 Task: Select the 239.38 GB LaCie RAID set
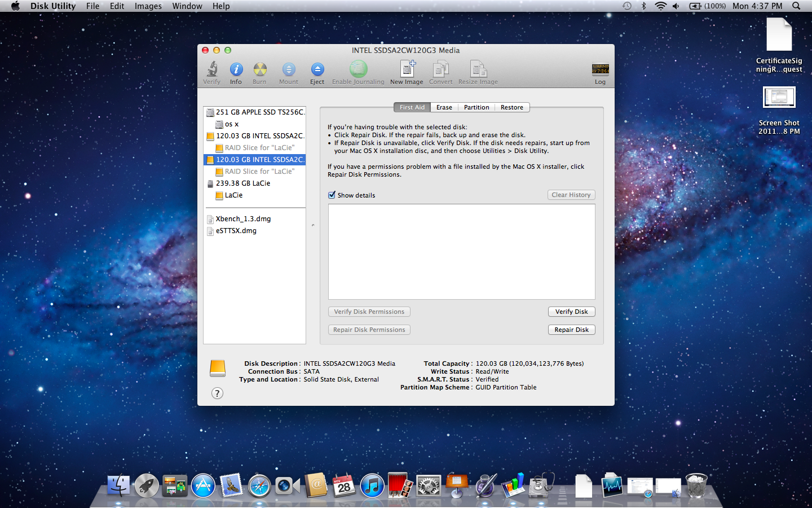(255, 183)
